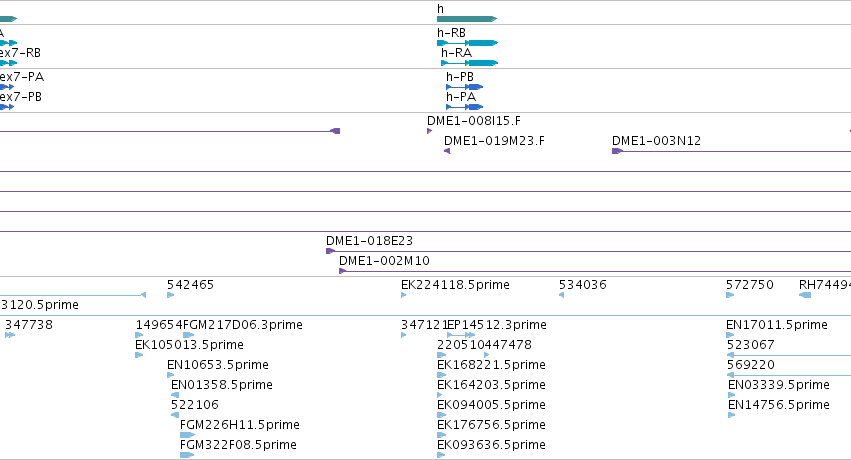The height and width of the screenshot is (460, 851).
Task: Select the h-RB transcript glyph
Action: point(467,43)
